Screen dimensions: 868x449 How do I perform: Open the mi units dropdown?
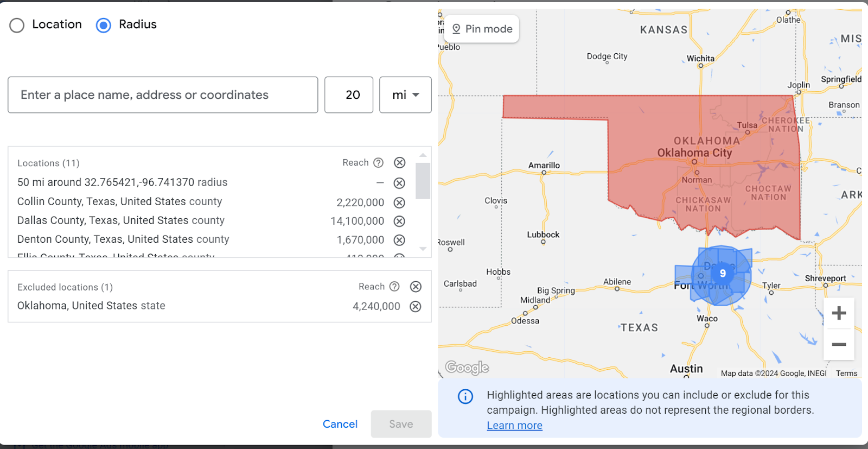405,95
